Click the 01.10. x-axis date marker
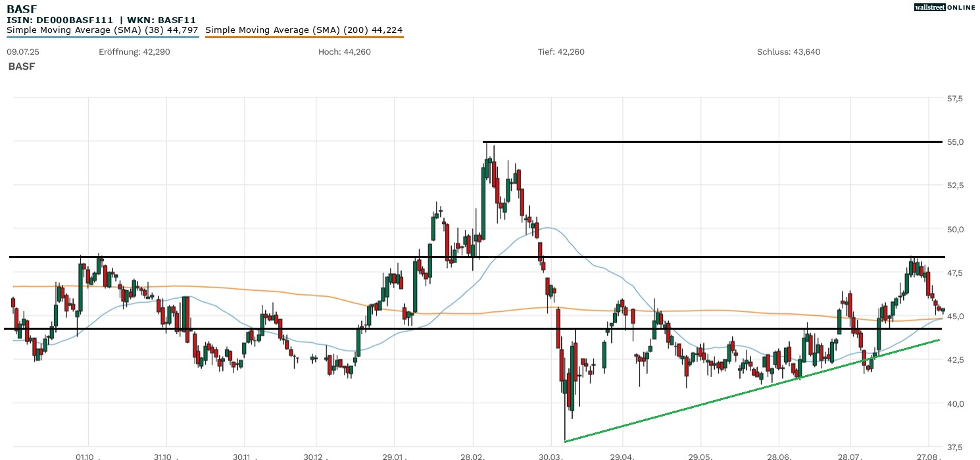 coord(87,455)
